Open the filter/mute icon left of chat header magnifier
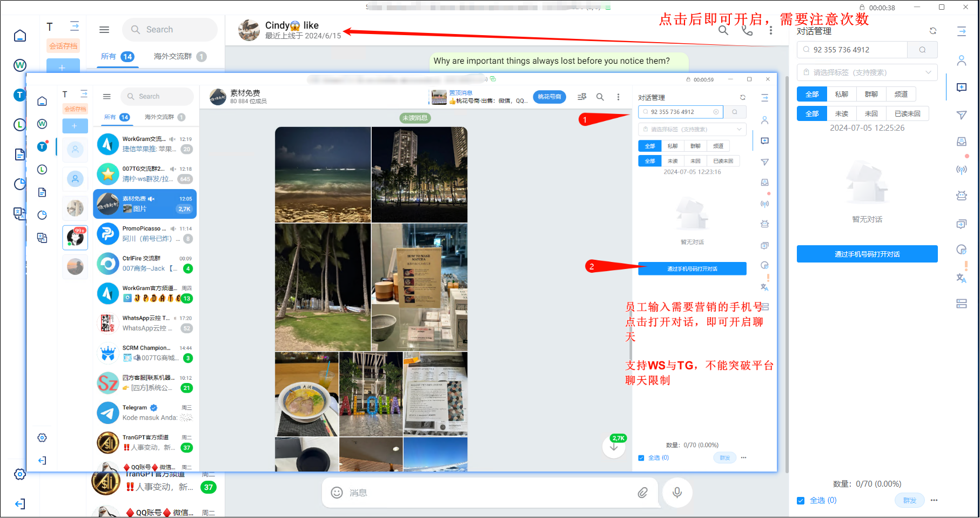Image resolution: width=980 pixels, height=518 pixels. 582,97
